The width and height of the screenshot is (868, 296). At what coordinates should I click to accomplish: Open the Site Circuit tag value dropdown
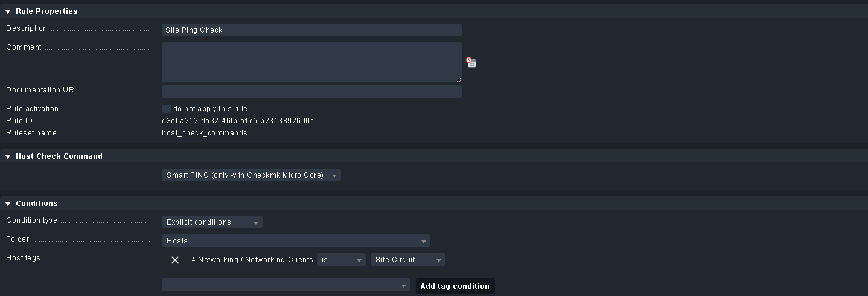(x=407, y=260)
